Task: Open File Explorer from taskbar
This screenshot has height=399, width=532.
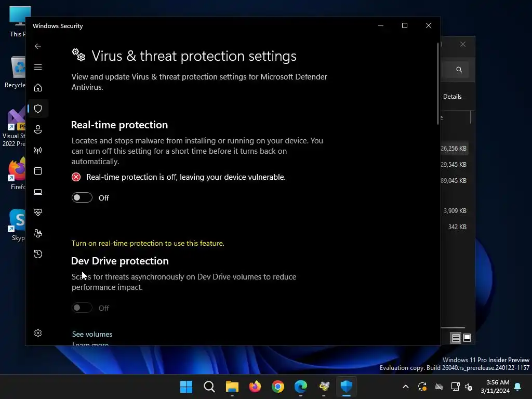Action: 232,387
